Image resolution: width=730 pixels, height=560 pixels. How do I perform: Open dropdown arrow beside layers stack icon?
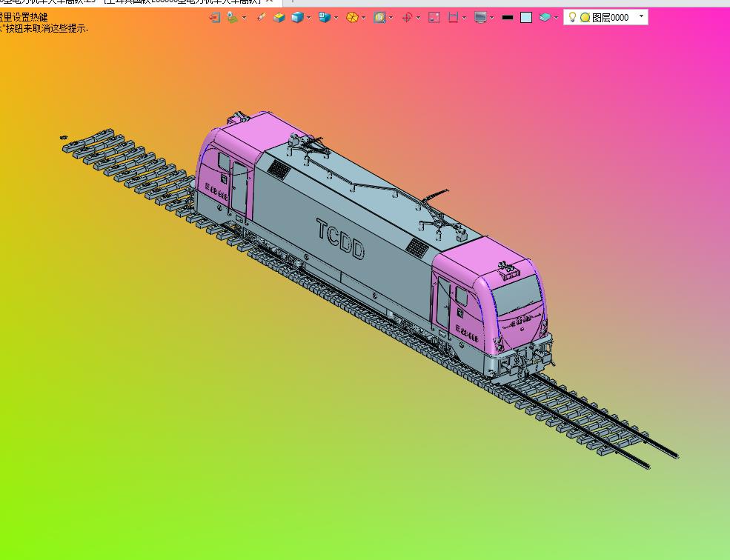click(557, 18)
